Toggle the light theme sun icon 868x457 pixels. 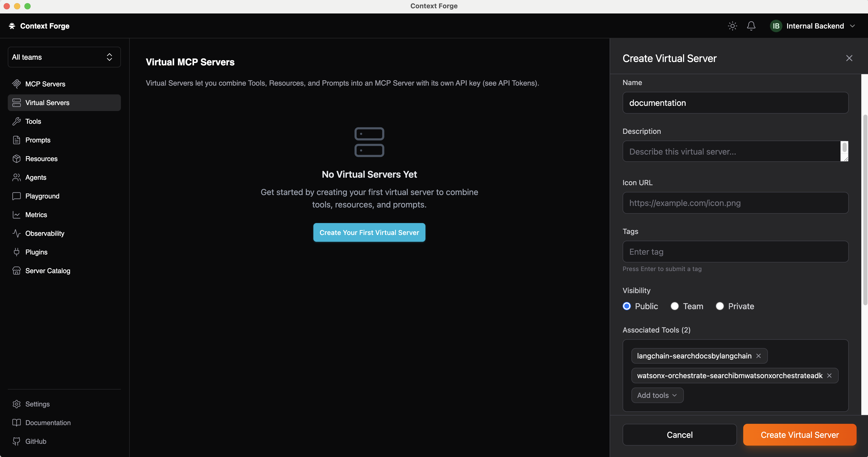coord(732,26)
